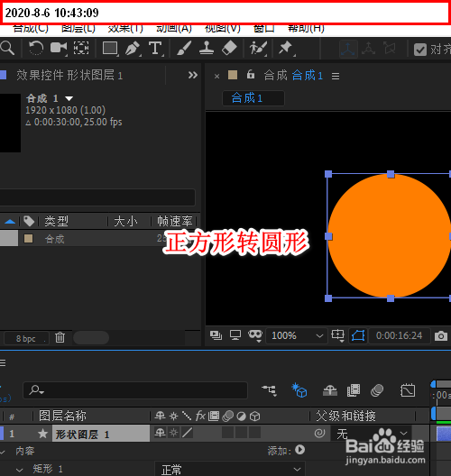Select the Puppet Pin tool
This screenshot has width=451, height=476.
point(285,49)
